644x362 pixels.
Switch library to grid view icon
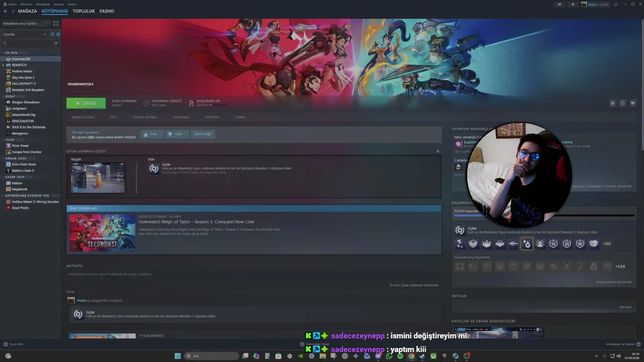[56, 24]
